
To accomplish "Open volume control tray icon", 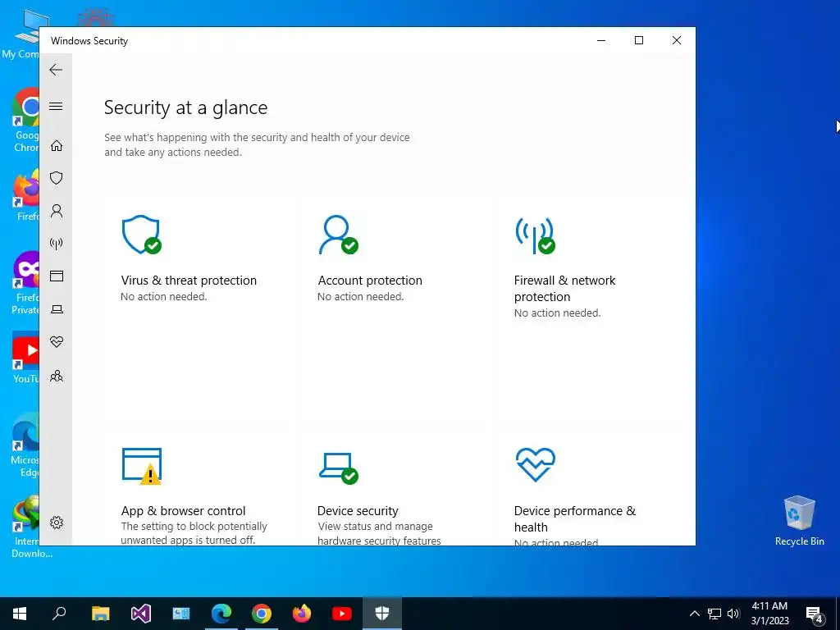I will coord(733,614).
